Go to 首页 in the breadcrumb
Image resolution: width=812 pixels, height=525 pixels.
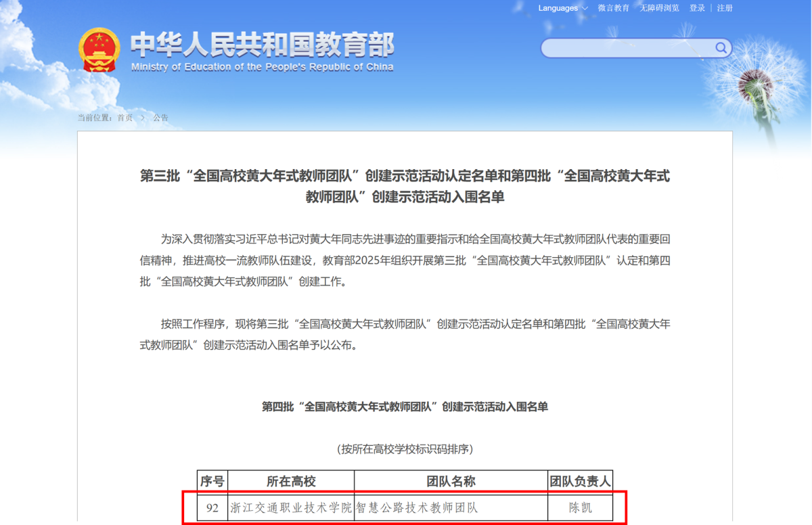(x=125, y=118)
